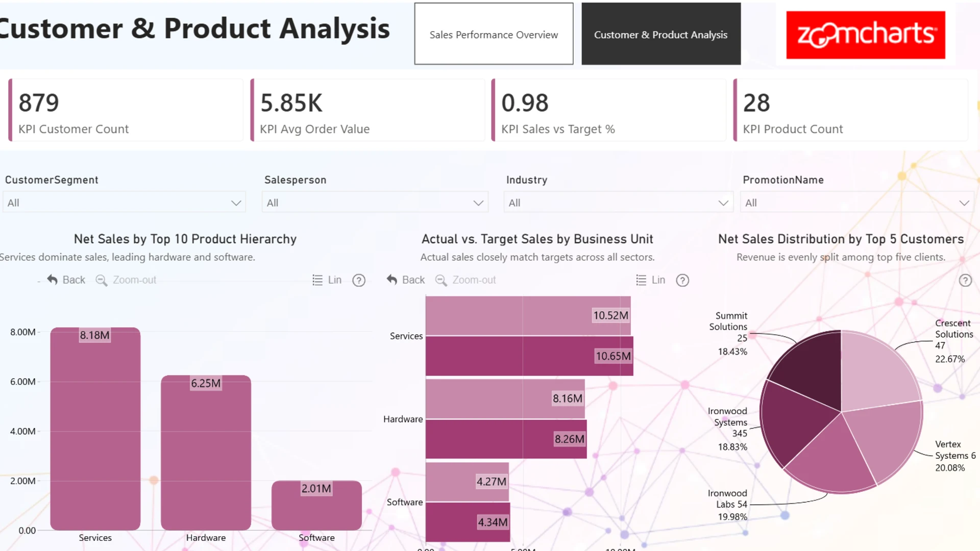The height and width of the screenshot is (551, 980).
Task: Click 'Net Sales Distribution by Top 5 Customers' title
Action: click(x=841, y=239)
